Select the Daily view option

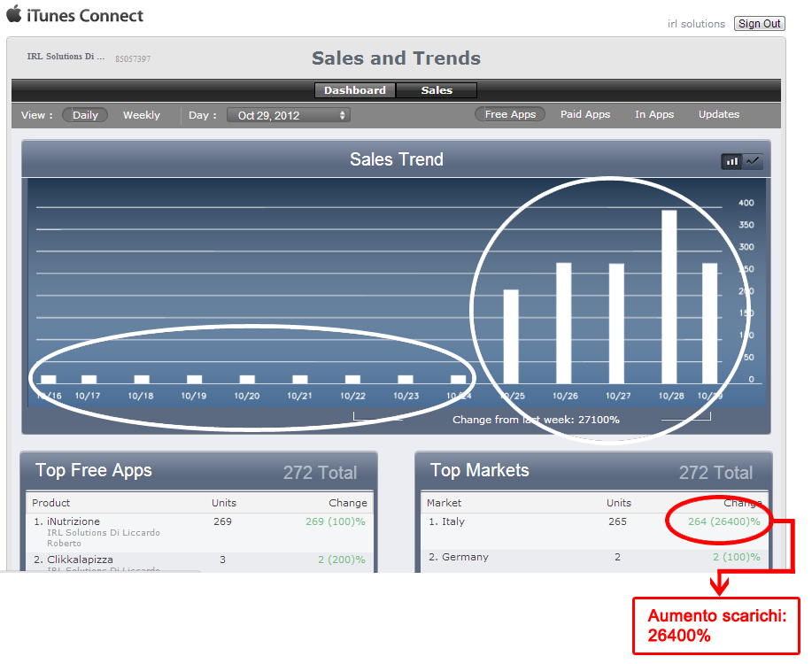[x=85, y=115]
